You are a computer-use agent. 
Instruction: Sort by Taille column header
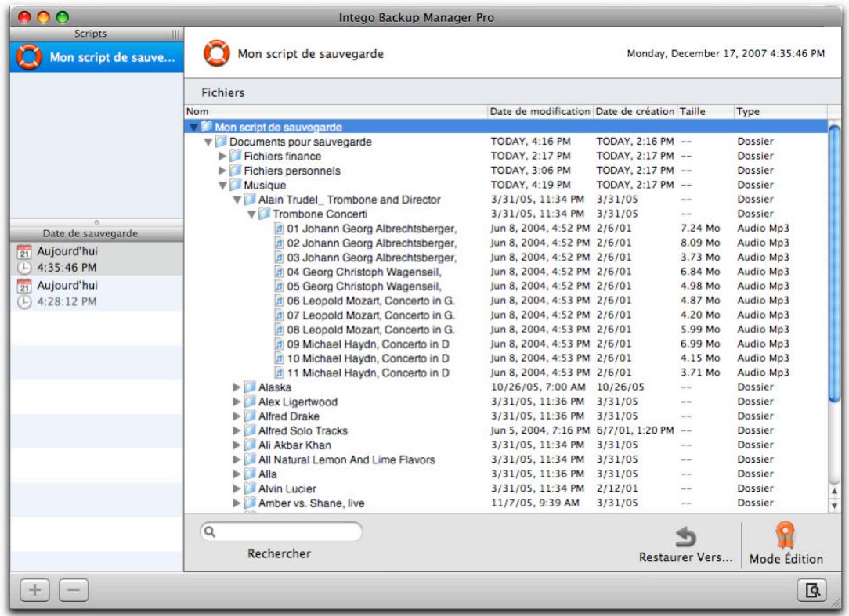coord(705,111)
